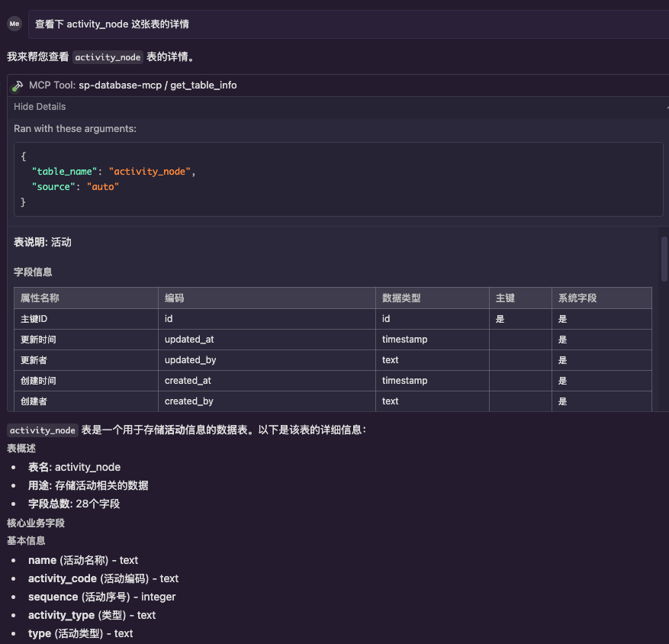Click the activity_code (活动编码) bullet
The image size is (669, 644).
pyautogui.click(x=103, y=578)
